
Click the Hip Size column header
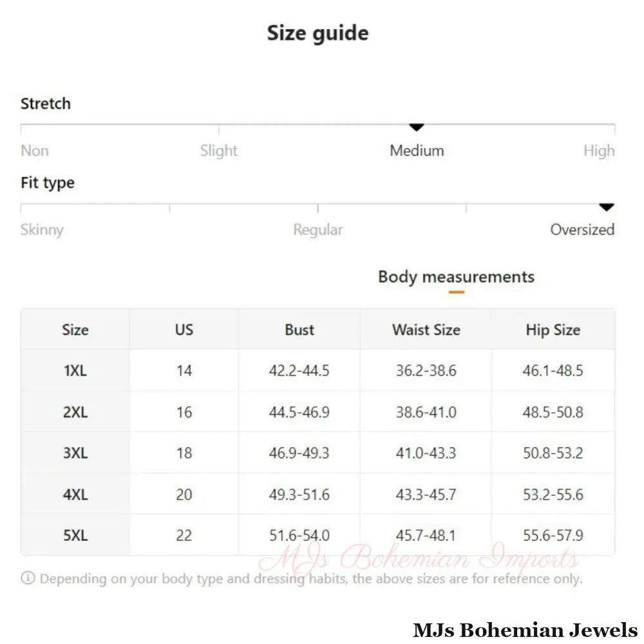coord(553,330)
